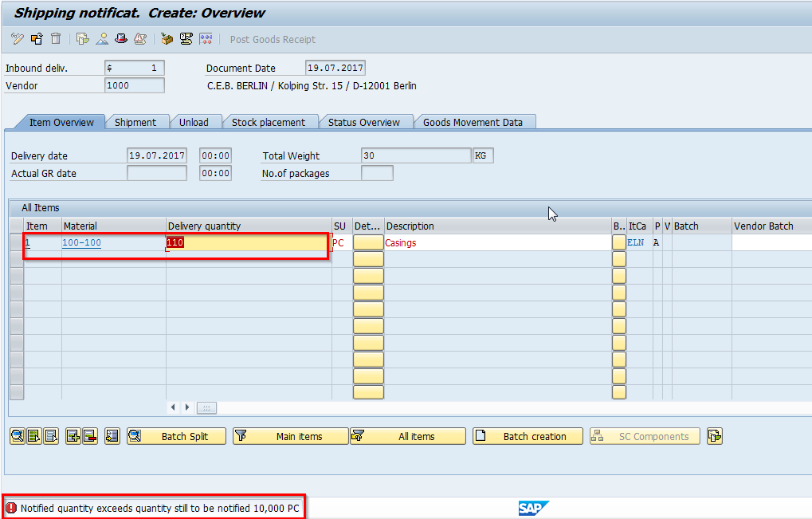Open the packing screen box icon
Viewport: 812px width, 519px height.
pos(168,38)
